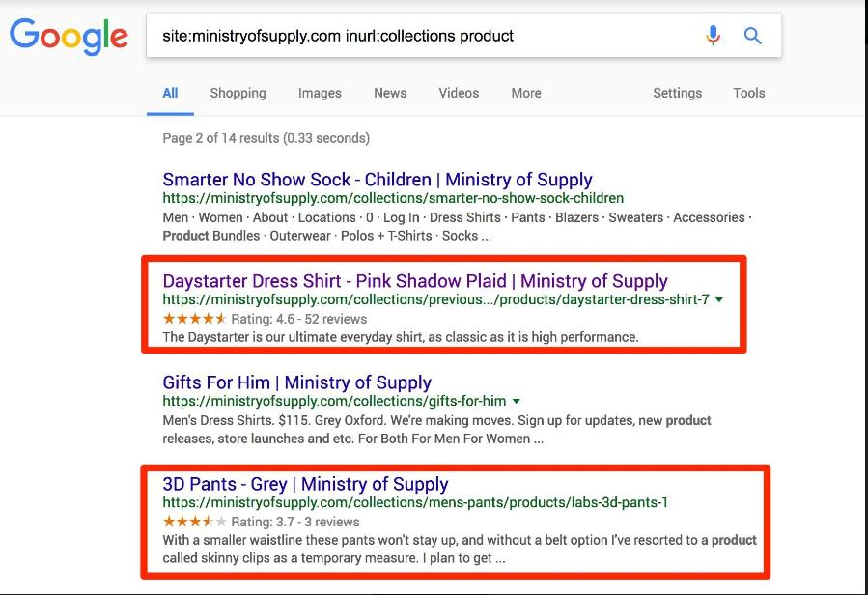Click the magnifying glass search icon
This screenshot has width=868, height=595.
pos(751,35)
